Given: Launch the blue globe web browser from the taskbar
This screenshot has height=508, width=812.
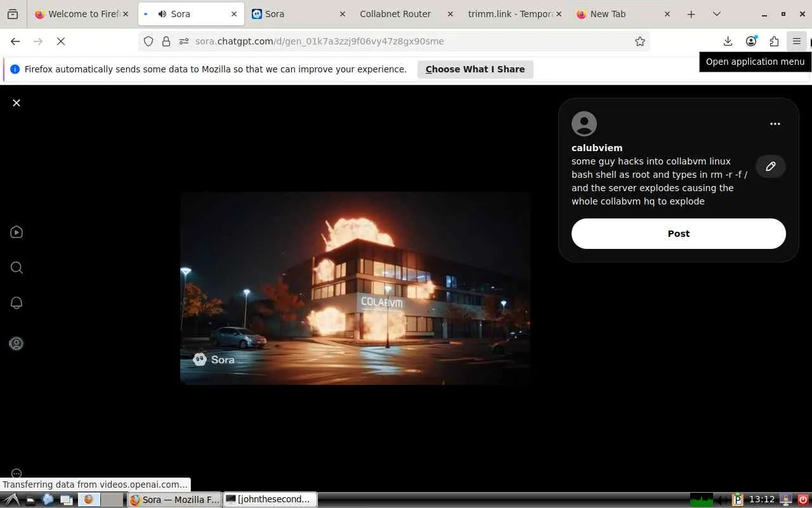Looking at the screenshot, I should click(x=48, y=500).
